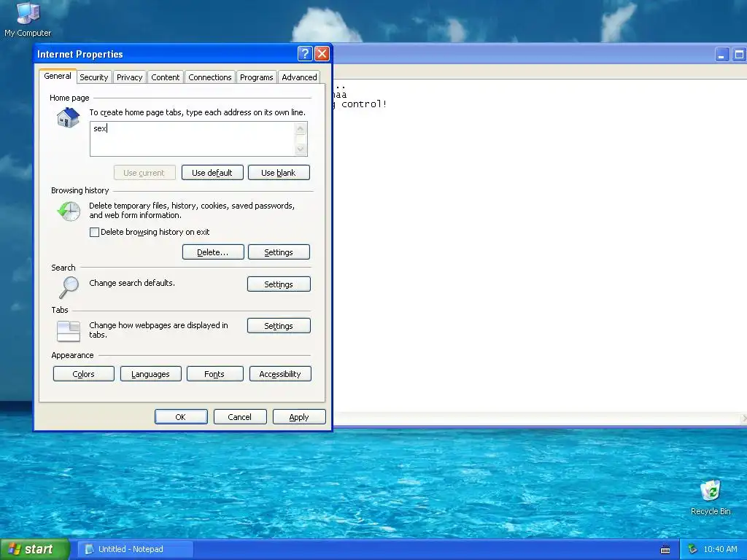
Task: Open the Content tab
Action: pyautogui.click(x=166, y=77)
